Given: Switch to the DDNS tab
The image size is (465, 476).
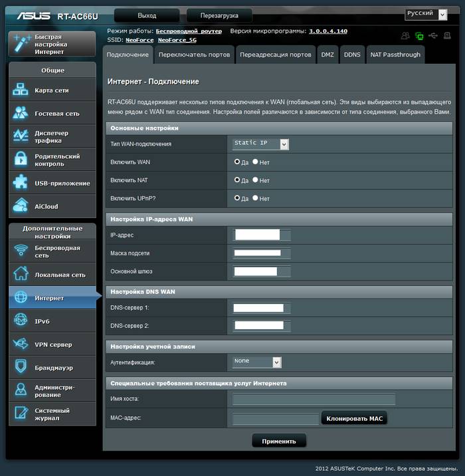Looking at the screenshot, I should click(x=352, y=55).
